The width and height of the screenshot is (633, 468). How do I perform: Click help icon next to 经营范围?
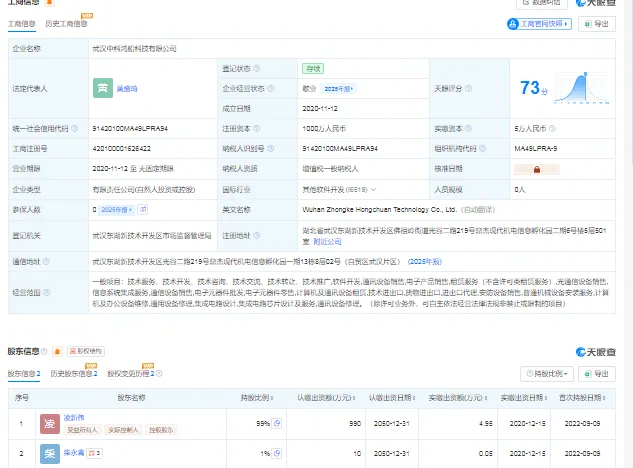pos(46,292)
